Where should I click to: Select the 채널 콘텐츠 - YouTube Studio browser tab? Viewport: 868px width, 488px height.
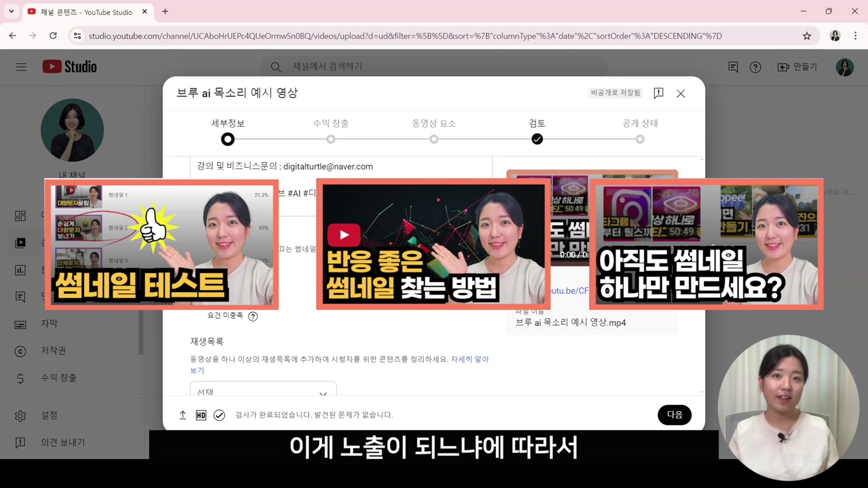[87, 12]
